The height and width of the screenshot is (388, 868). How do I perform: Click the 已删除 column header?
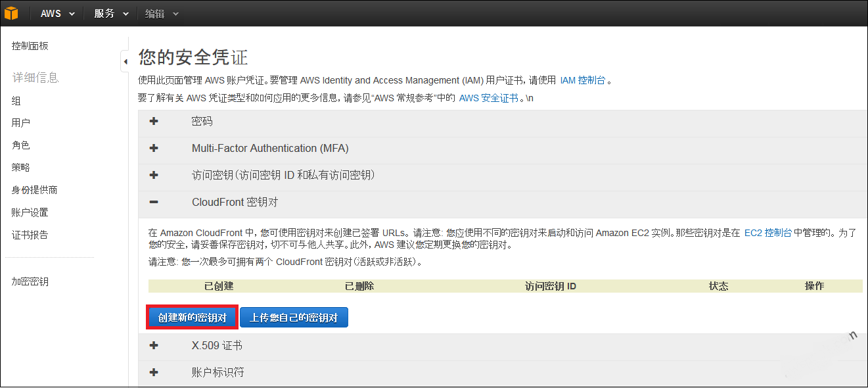(x=359, y=286)
